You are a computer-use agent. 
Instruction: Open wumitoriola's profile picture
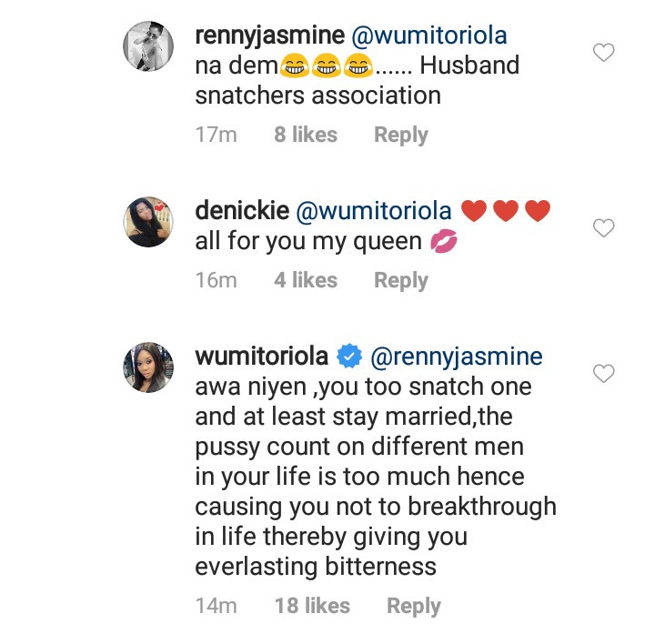pos(148,367)
